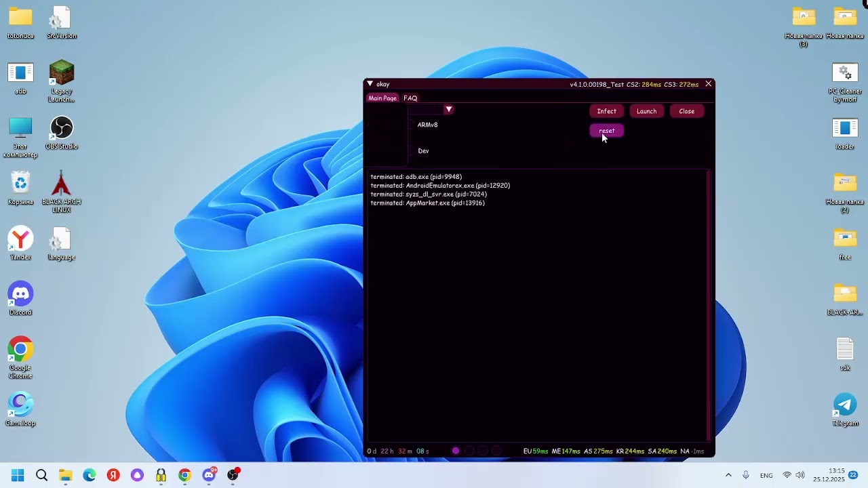Click the KR 244ms ping entry
The height and width of the screenshot is (488, 868).
[630, 451]
